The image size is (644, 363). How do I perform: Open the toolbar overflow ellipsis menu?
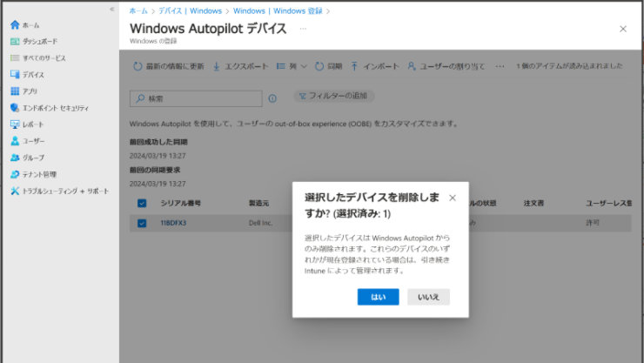(x=500, y=66)
